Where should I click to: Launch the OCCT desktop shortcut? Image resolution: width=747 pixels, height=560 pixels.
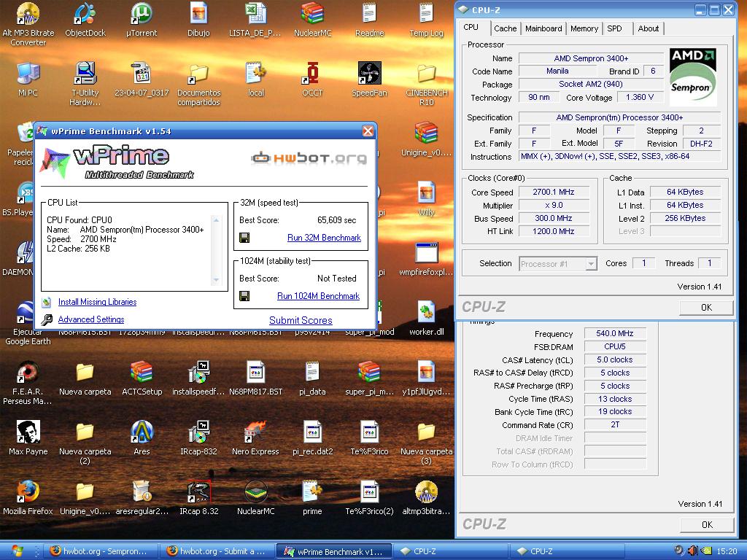pos(312,74)
